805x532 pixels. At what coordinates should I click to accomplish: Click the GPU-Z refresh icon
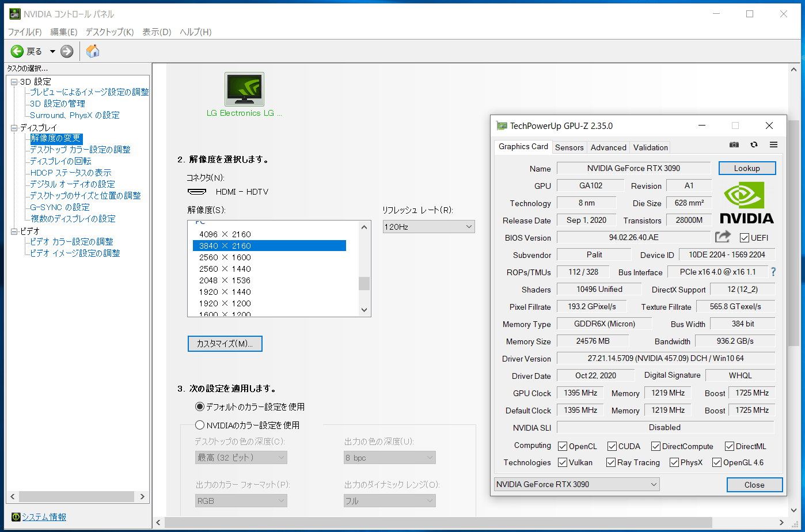pos(754,145)
